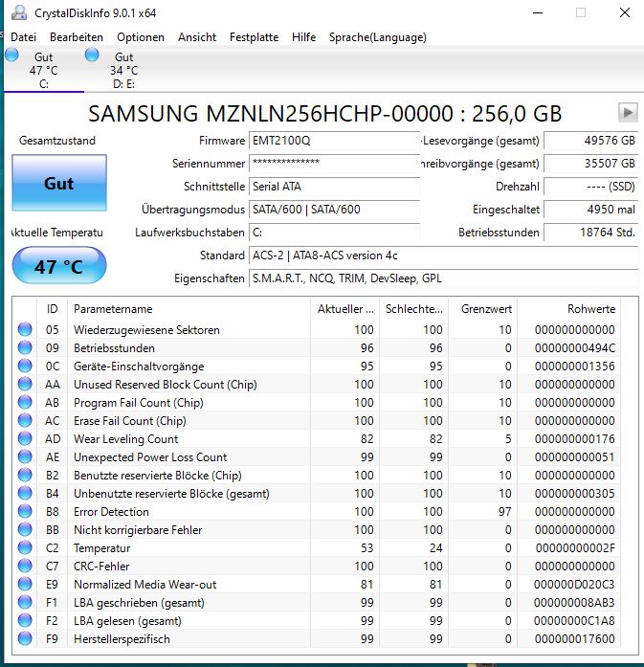Select raw value 000000017600
This screenshot has height=667, width=644.
(x=575, y=638)
